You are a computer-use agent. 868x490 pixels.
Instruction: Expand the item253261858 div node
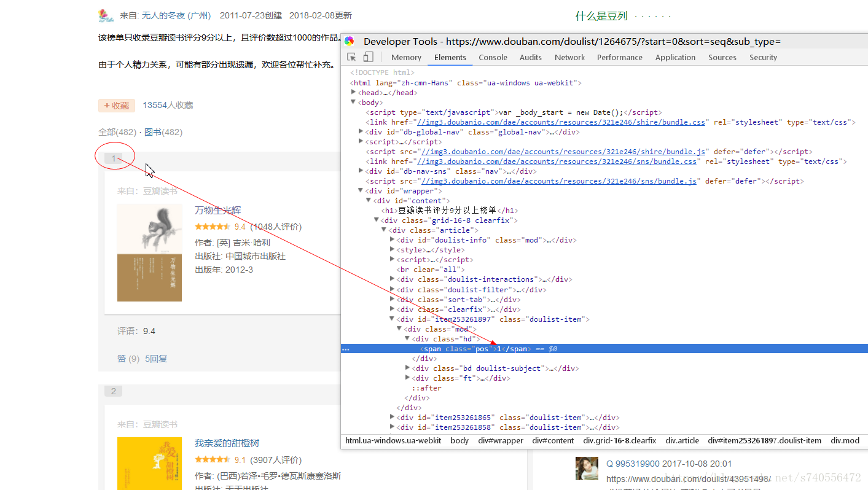[392, 427]
